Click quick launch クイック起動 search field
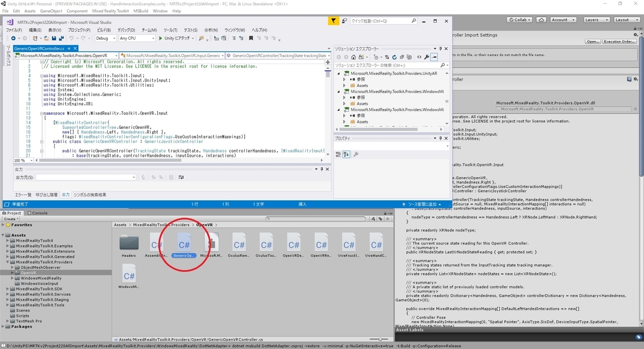Screen dimensions: 644x349 (x=383, y=21)
